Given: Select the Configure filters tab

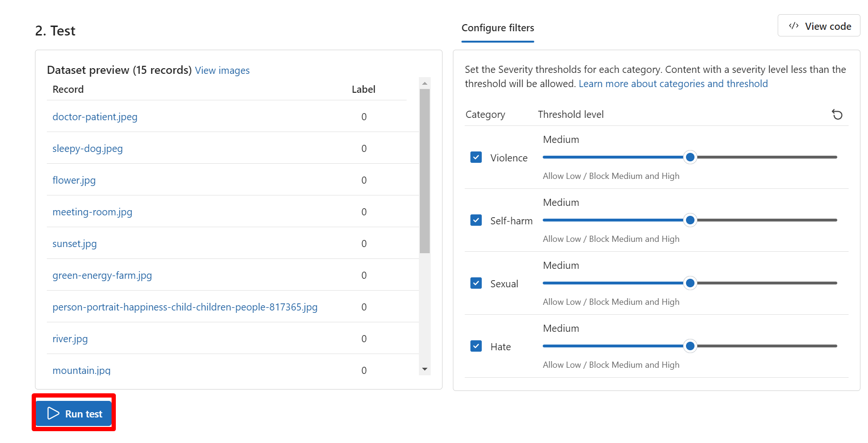Looking at the screenshot, I should (497, 28).
